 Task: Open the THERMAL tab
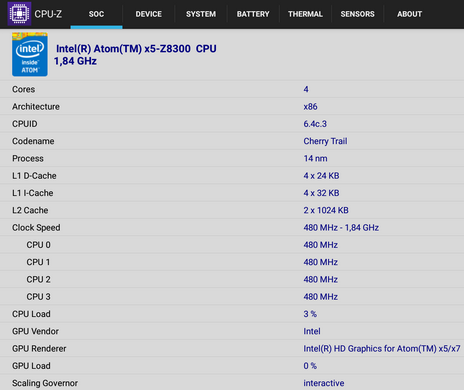tap(305, 14)
